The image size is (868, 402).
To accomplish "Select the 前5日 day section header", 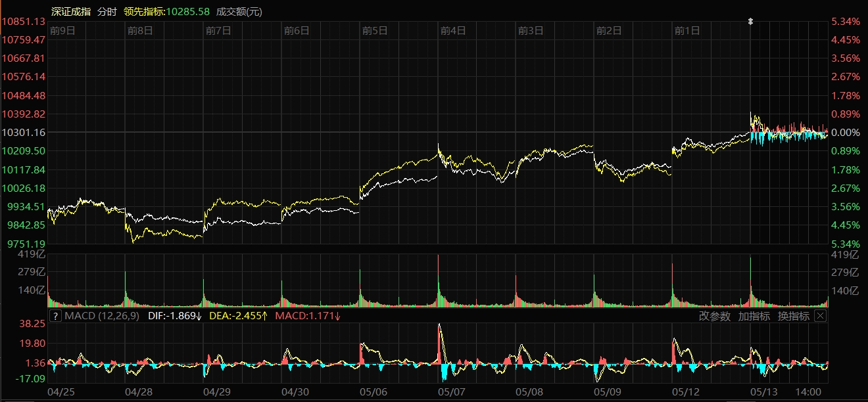I will tap(375, 30).
